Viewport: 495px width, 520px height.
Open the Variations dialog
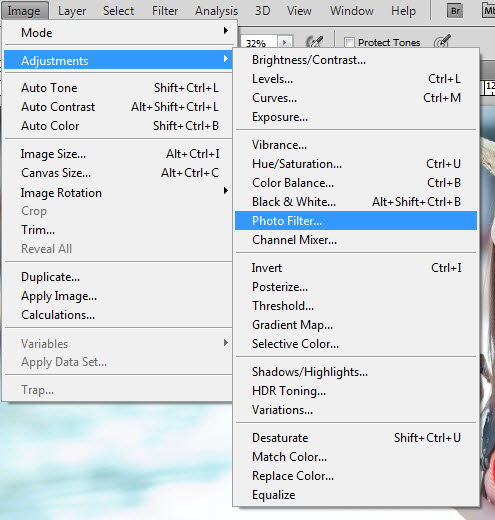pyautogui.click(x=356, y=410)
